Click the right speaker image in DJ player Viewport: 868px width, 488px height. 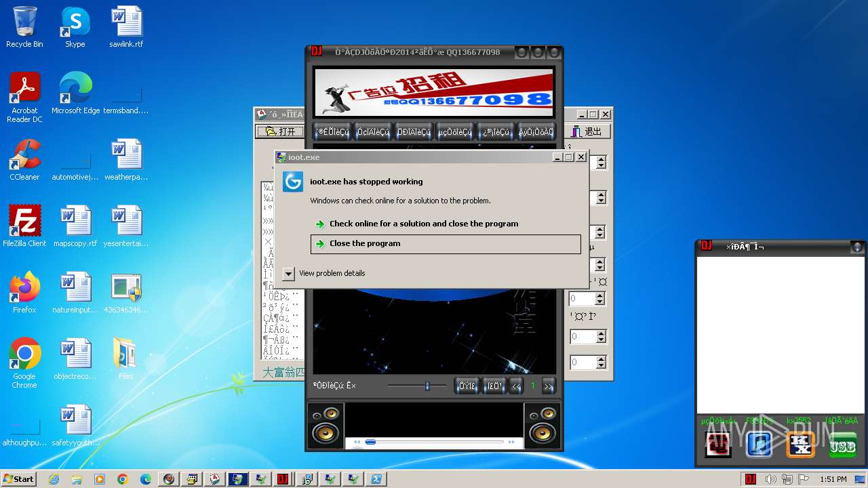[x=542, y=426]
